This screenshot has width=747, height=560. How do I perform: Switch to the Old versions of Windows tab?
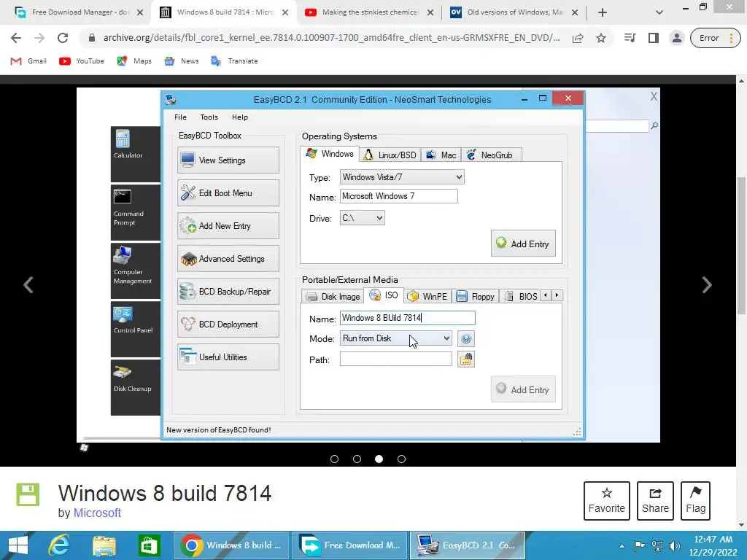(x=515, y=12)
